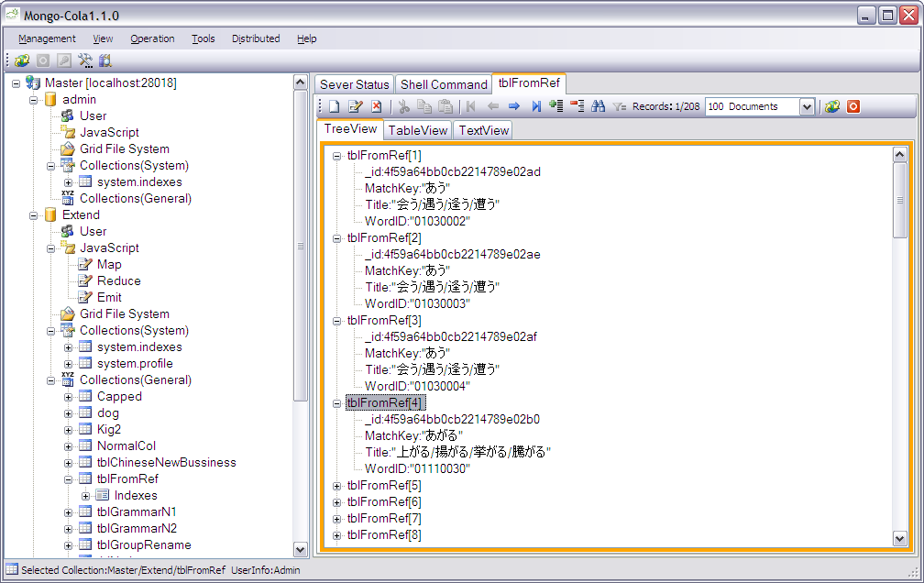Collapse the tblFromRef[1] document node
The width and height of the screenshot is (924, 583).
(336, 156)
